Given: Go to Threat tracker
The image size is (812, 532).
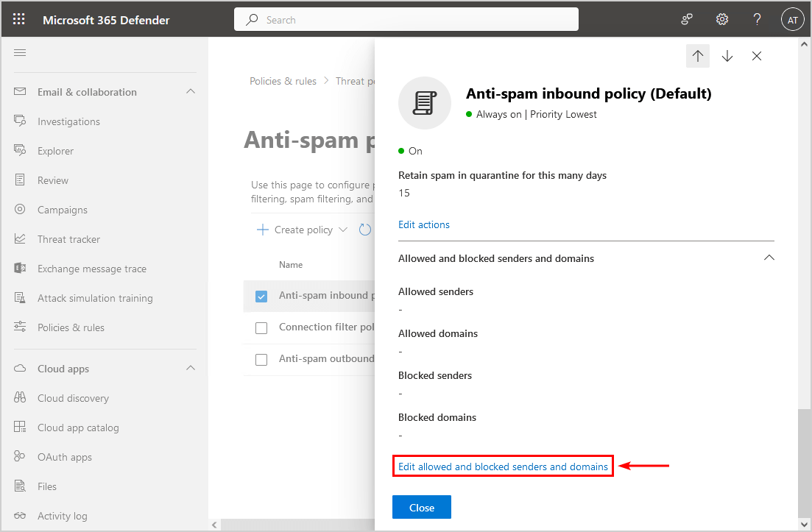Looking at the screenshot, I should 68,238.
